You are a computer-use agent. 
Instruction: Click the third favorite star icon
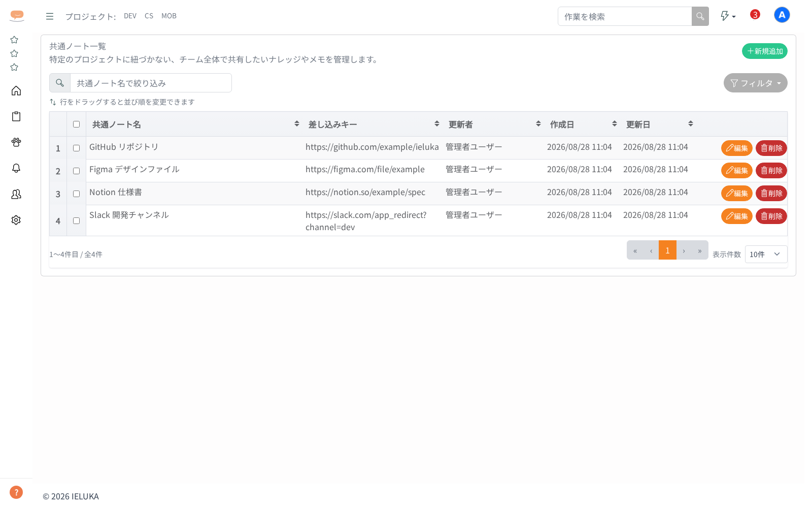click(x=14, y=67)
